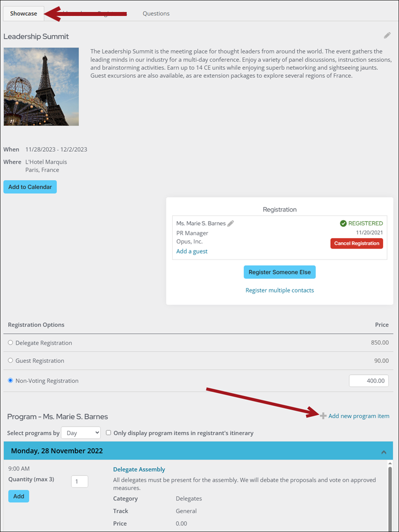Click the General track value
This screenshot has width=399, height=532.
[186, 511]
